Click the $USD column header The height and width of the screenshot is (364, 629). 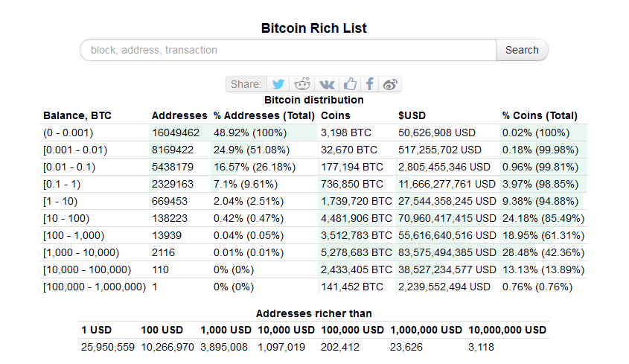click(x=412, y=115)
